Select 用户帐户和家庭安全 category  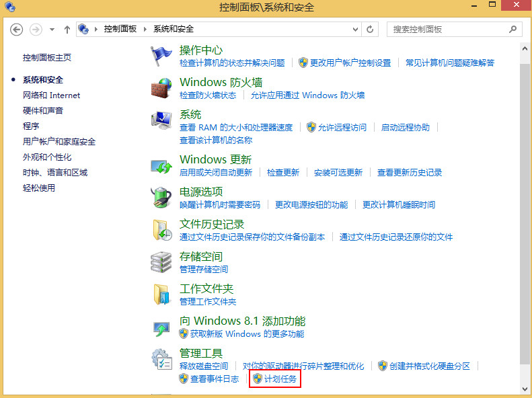point(59,142)
